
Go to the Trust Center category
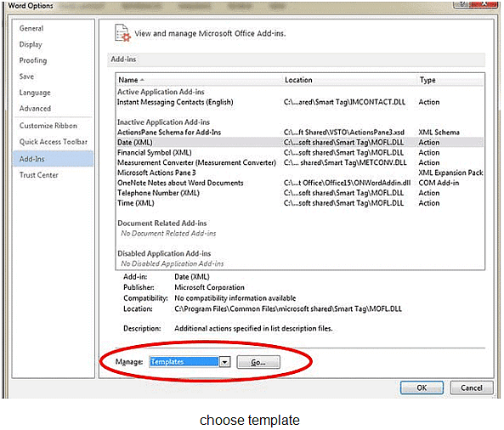click(38, 175)
